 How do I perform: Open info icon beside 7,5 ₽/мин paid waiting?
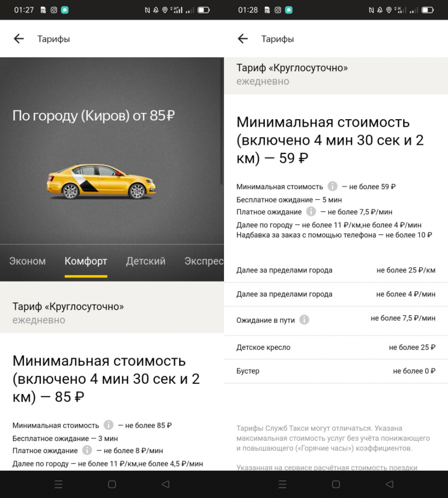click(311, 212)
